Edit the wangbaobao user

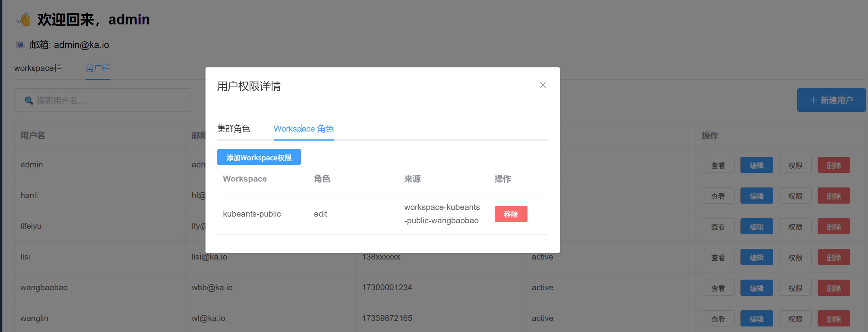(756, 288)
